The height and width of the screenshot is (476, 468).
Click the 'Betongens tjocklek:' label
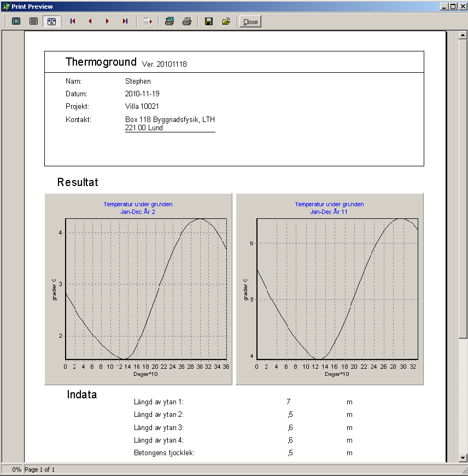point(164,452)
